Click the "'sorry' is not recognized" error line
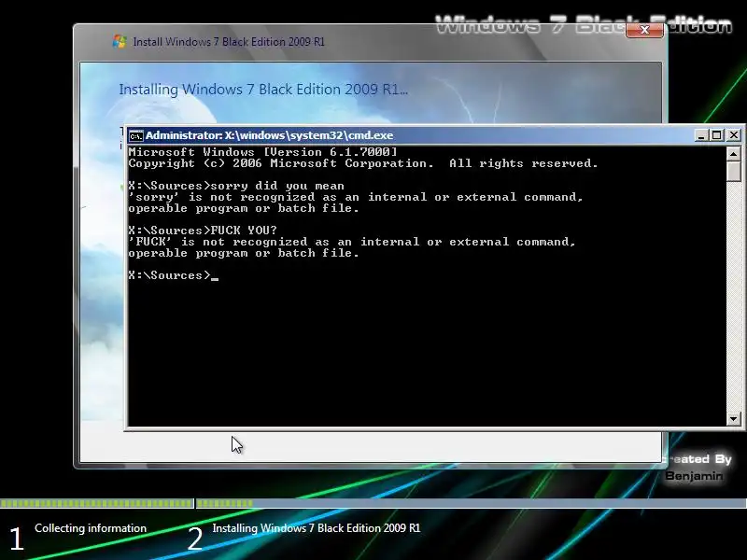Viewport: 747px width, 560px height. pyautogui.click(x=356, y=197)
